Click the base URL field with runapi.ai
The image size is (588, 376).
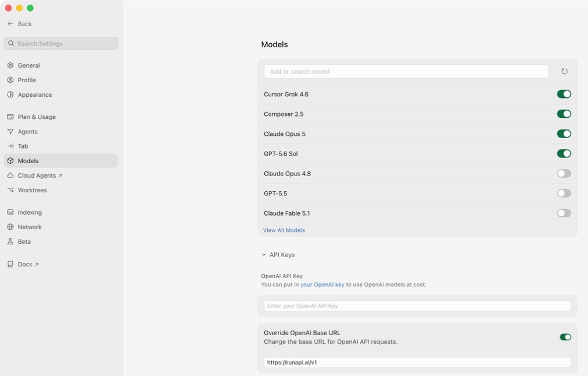tap(417, 363)
